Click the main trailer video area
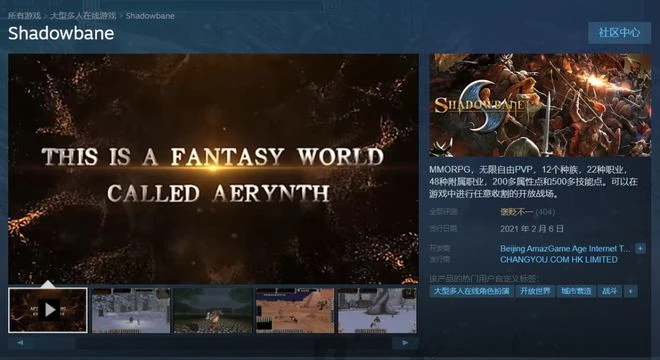660x360 pixels. pos(213,168)
